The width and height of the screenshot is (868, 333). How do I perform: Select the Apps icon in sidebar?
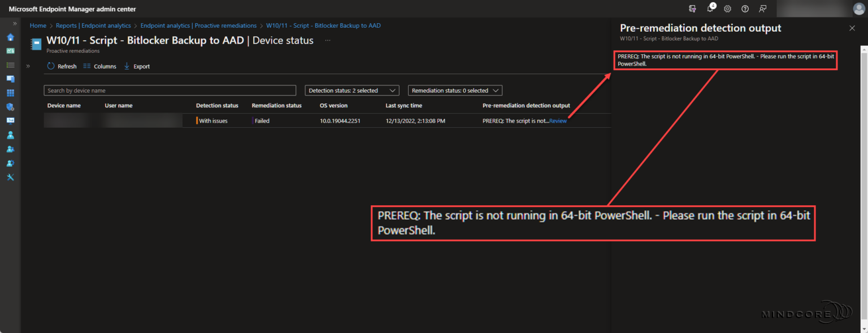(x=10, y=92)
